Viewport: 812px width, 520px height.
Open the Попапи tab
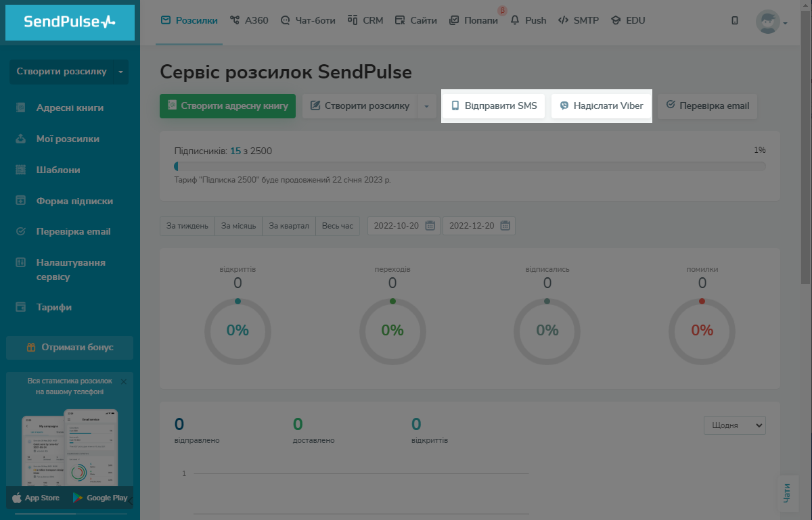[x=474, y=20]
